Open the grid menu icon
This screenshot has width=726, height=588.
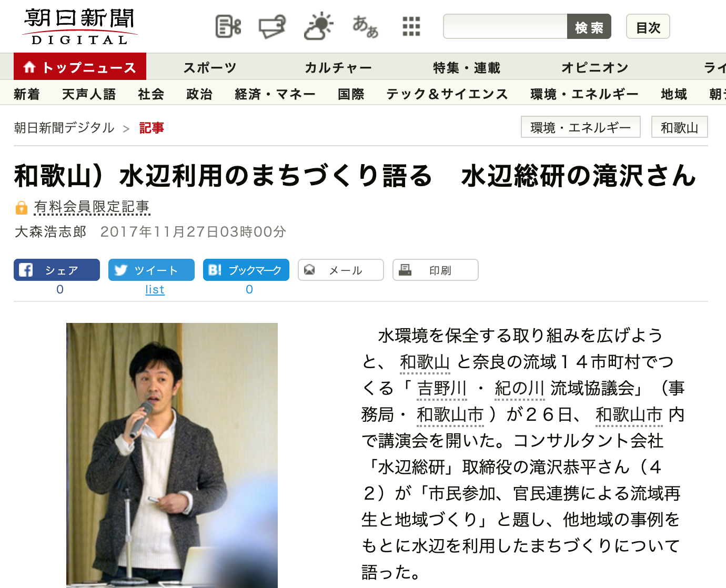point(411,26)
